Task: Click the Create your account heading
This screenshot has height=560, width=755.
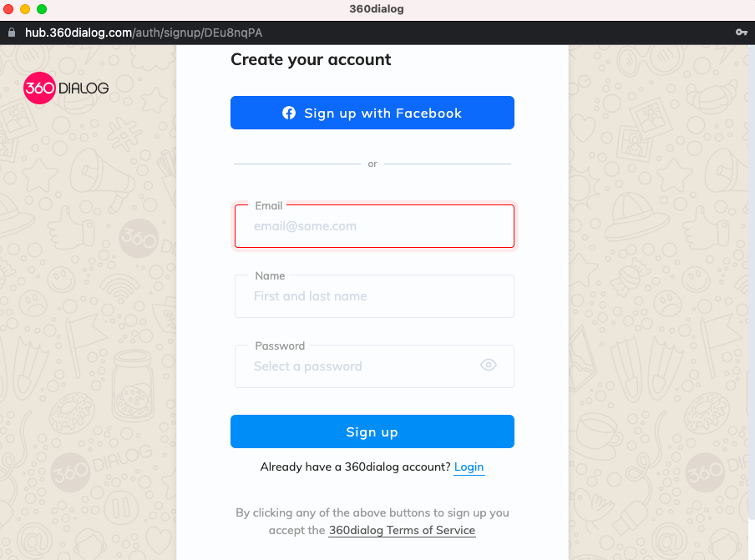Action: point(311,59)
